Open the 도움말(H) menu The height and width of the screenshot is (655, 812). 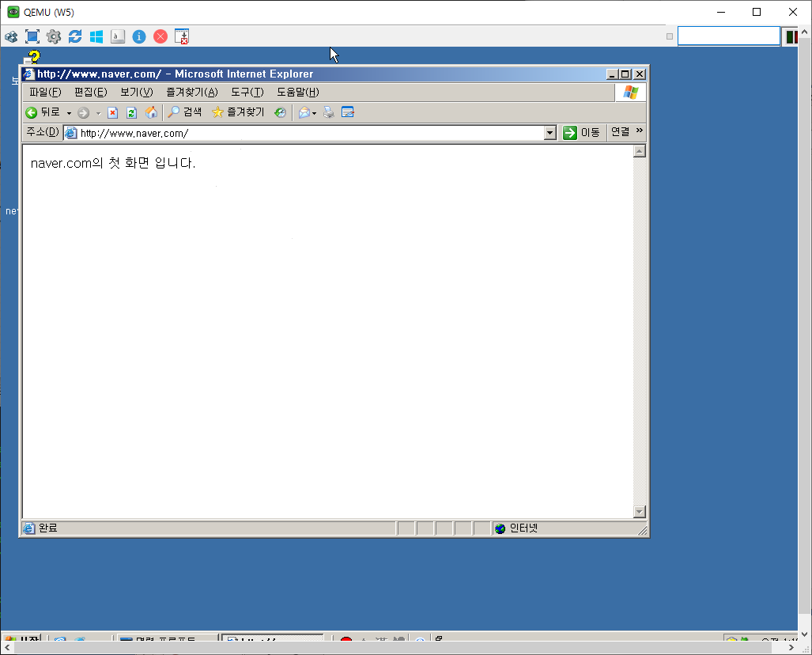[298, 93]
